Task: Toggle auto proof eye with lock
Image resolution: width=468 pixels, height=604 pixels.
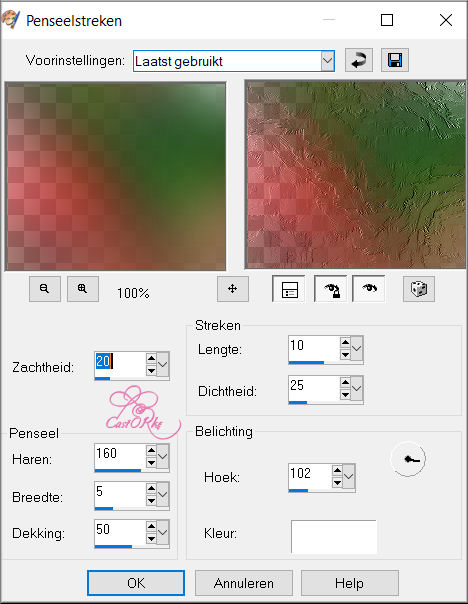Action: 330,289
